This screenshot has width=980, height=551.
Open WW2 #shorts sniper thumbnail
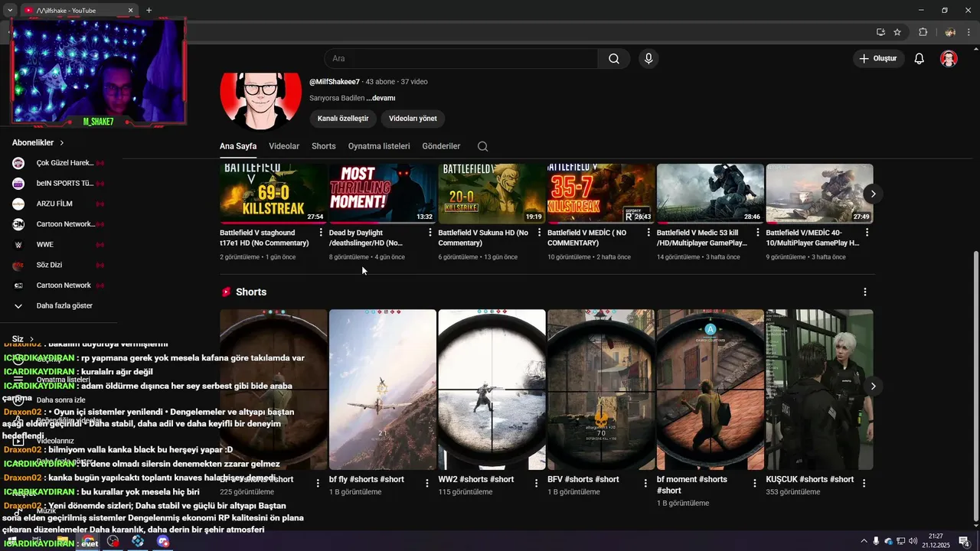pos(492,390)
